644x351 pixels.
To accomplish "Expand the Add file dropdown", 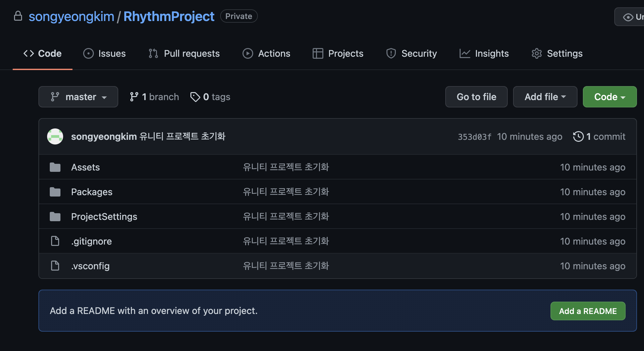I will coord(545,97).
